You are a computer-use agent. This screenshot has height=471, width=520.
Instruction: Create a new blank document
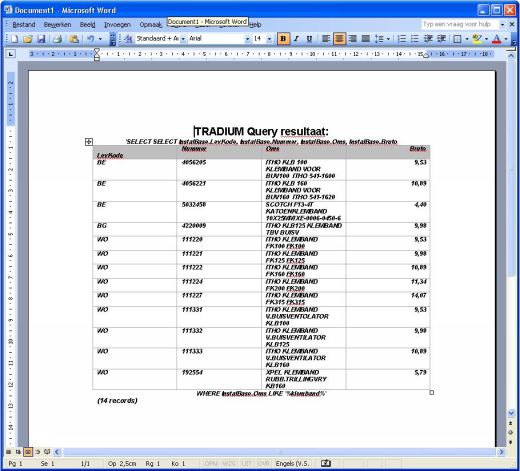(x=14, y=39)
